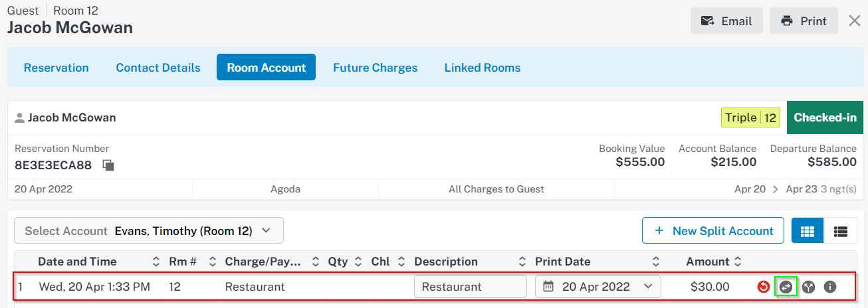Click the split charge icon
Image resolution: width=868 pixels, height=308 pixels.
(x=808, y=287)
